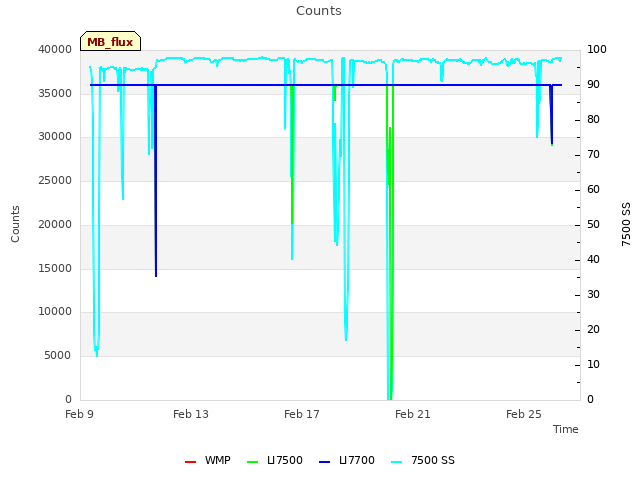Screen dimensions: 640x480
Task: Click the Feb 9 date tick label
Action: pyautogui.click(x=79, y=414)
